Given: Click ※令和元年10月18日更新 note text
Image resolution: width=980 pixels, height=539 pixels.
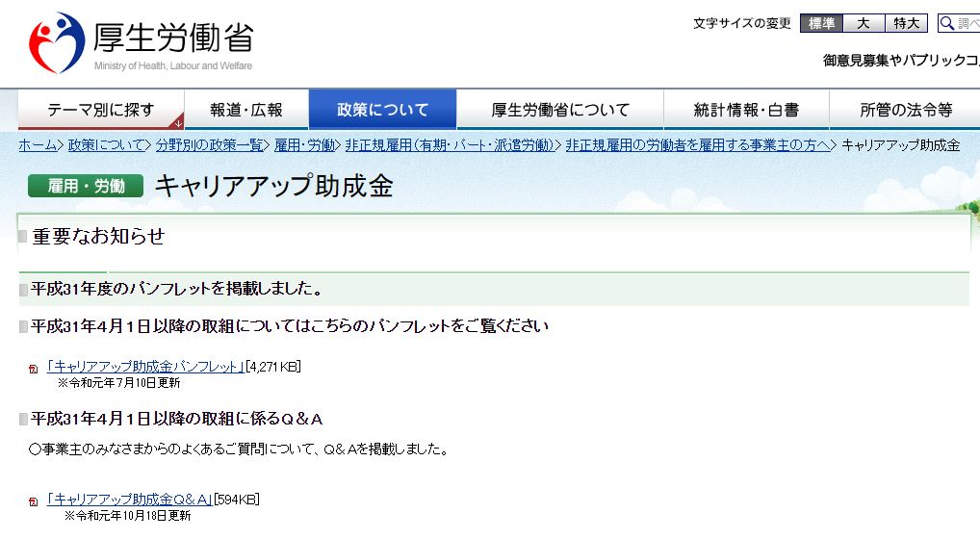Looking at the screenshot, I should tap(128, 516).
